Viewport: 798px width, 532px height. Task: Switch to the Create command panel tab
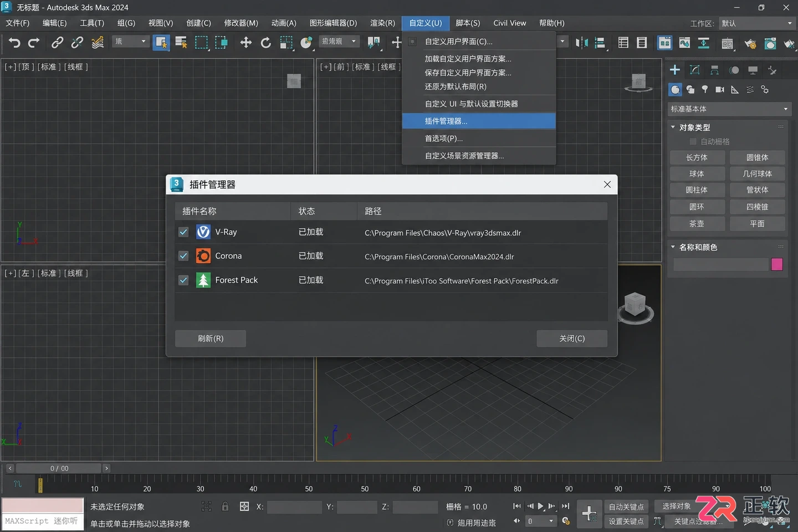pos(675,70)
